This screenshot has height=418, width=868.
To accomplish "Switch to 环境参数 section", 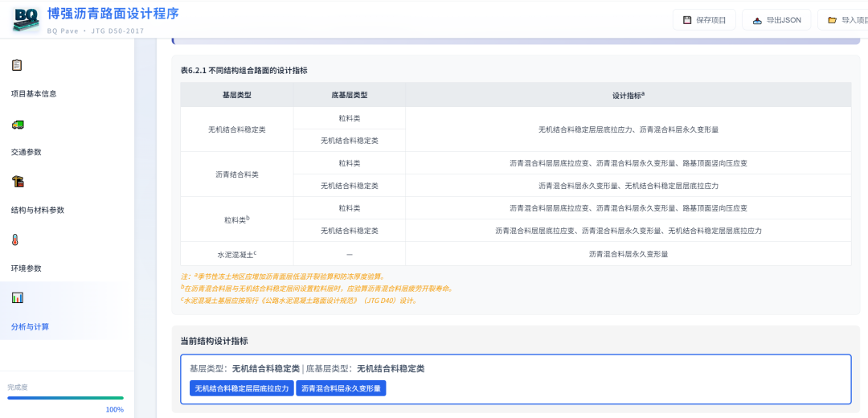I will [x=26, y=268].
